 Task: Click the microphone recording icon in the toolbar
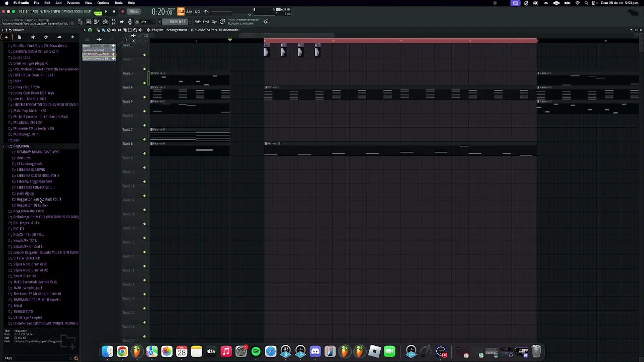tap(130, 22)
